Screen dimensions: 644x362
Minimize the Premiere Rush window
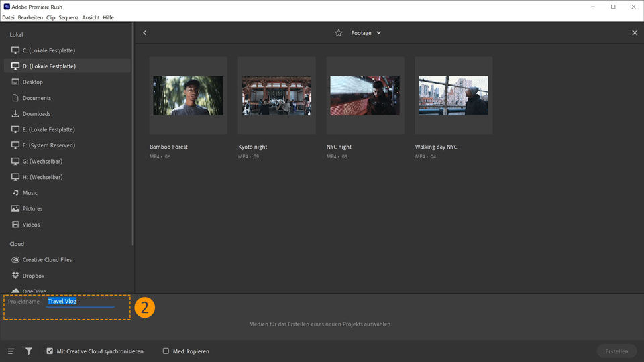[x=593, y=7]
